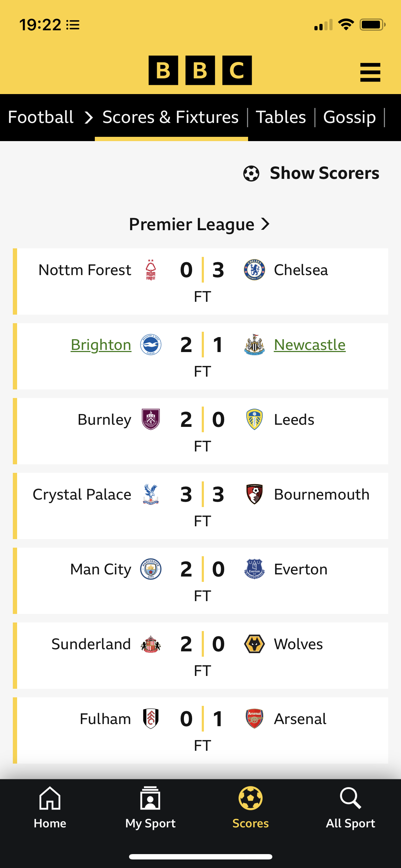Image resolution: width=401 pixels, height=868 pixels.
Task: Open Home from bottom navigation
Action: tap(50, 808)
